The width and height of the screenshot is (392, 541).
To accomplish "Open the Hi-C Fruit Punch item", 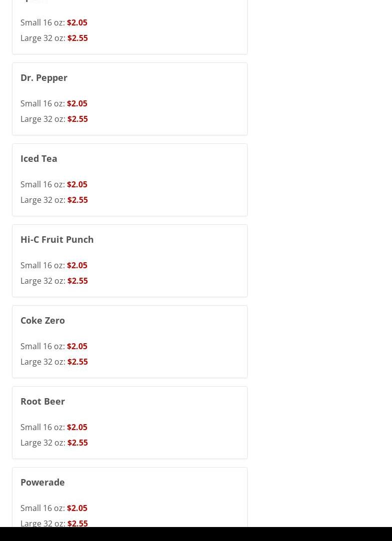I will [57, 240].
